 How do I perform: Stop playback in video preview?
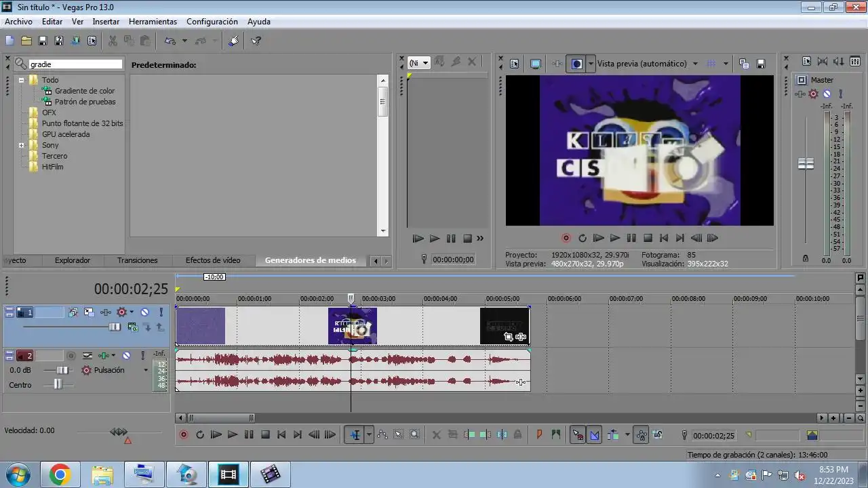(648, 238)
